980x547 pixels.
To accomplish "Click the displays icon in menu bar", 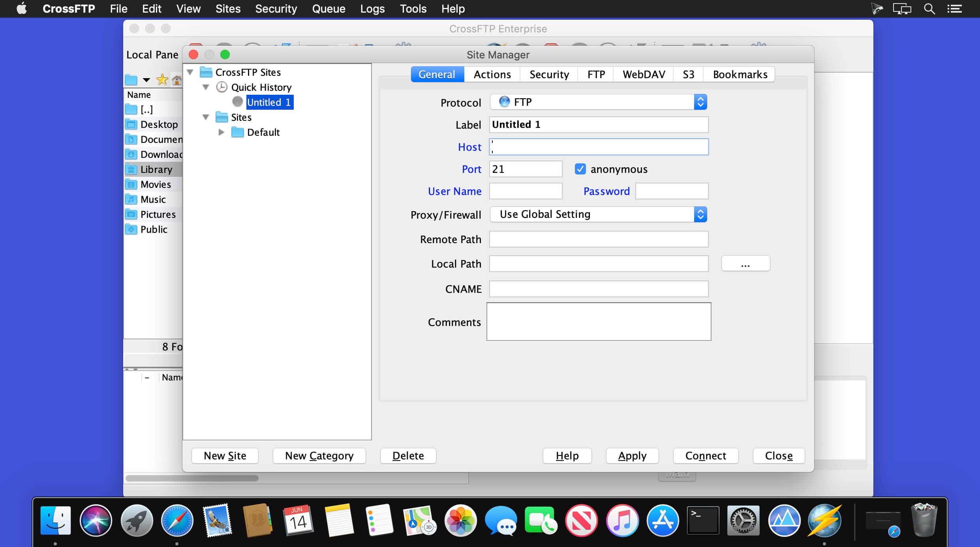I will point(902,9).
